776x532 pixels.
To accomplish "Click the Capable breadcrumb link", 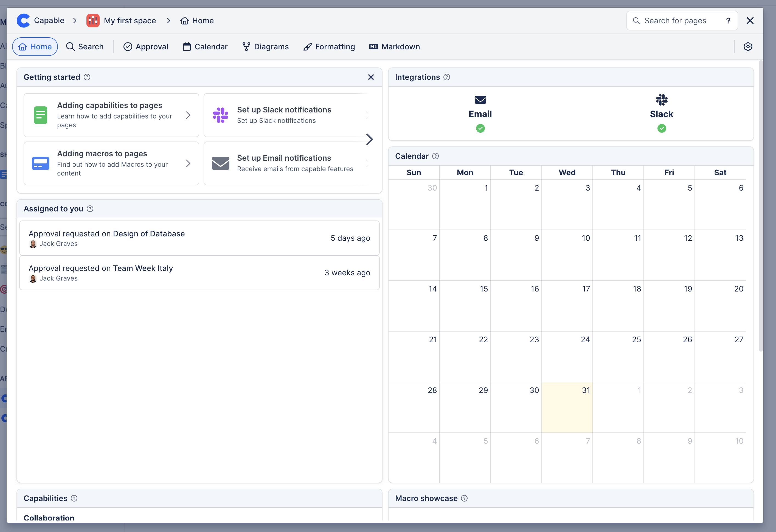I will pos(49,20).
